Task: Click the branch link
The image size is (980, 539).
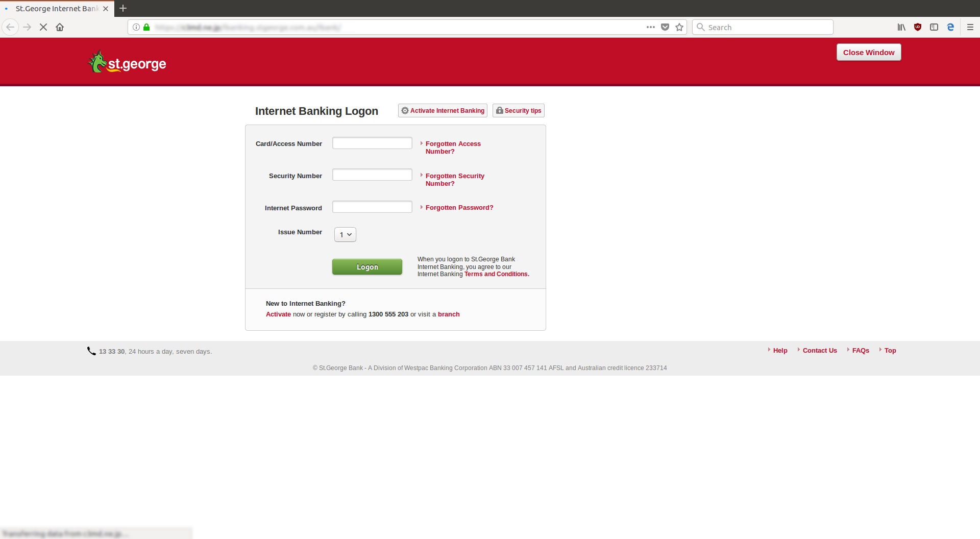Action: 449,314
